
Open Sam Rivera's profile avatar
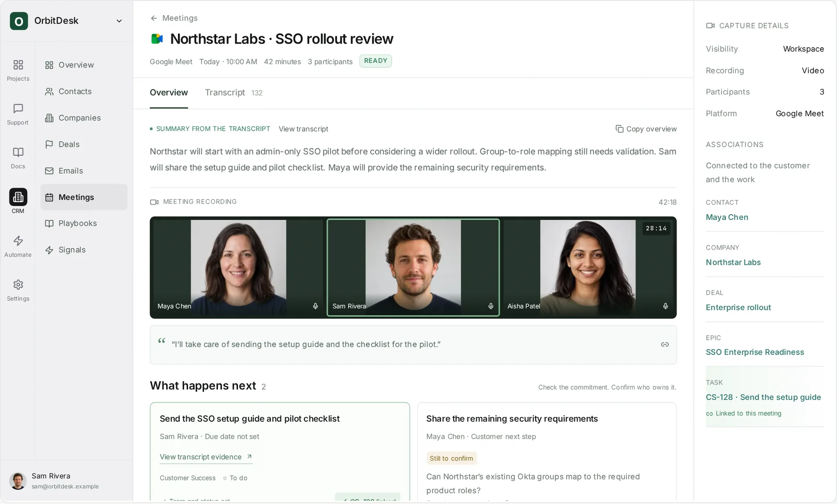click(18, 481)
